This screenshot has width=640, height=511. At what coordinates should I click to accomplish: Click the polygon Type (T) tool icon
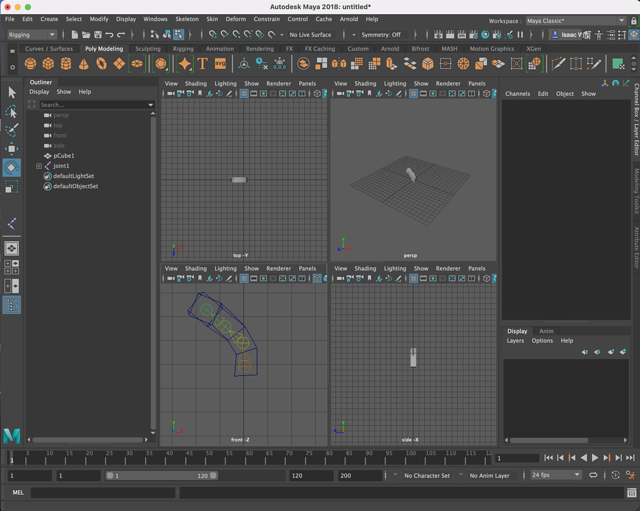(x=202, y=64)
